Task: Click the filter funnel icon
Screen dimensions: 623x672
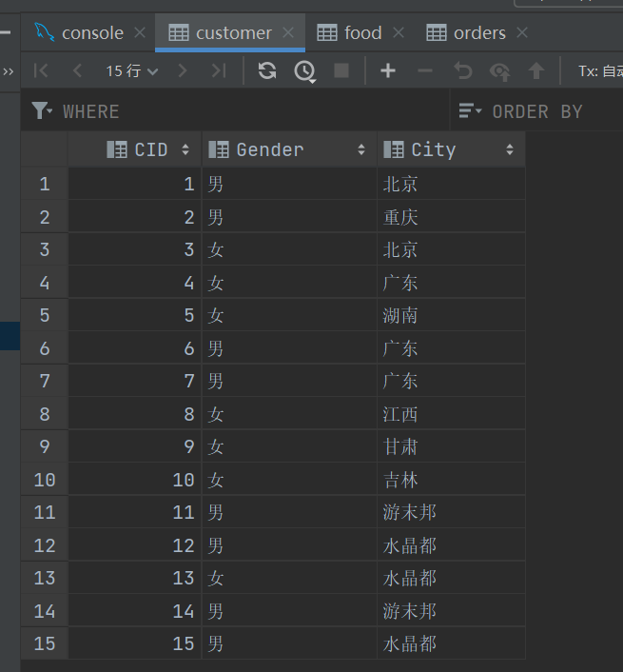Action: (42, 111)
